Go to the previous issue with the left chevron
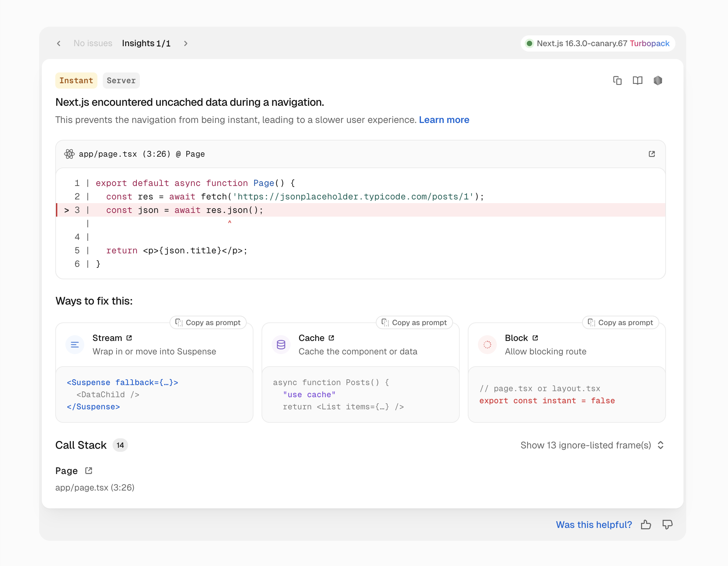 coord(59,43)
